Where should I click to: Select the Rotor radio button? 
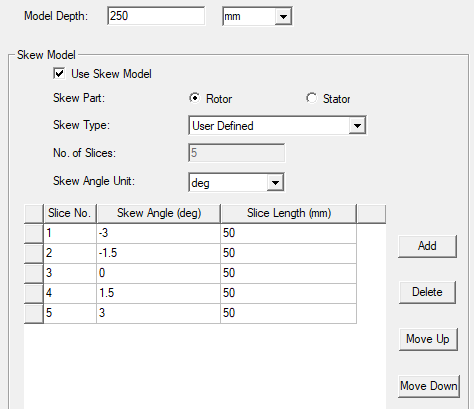pyautogui.click(x=195, y=98)
